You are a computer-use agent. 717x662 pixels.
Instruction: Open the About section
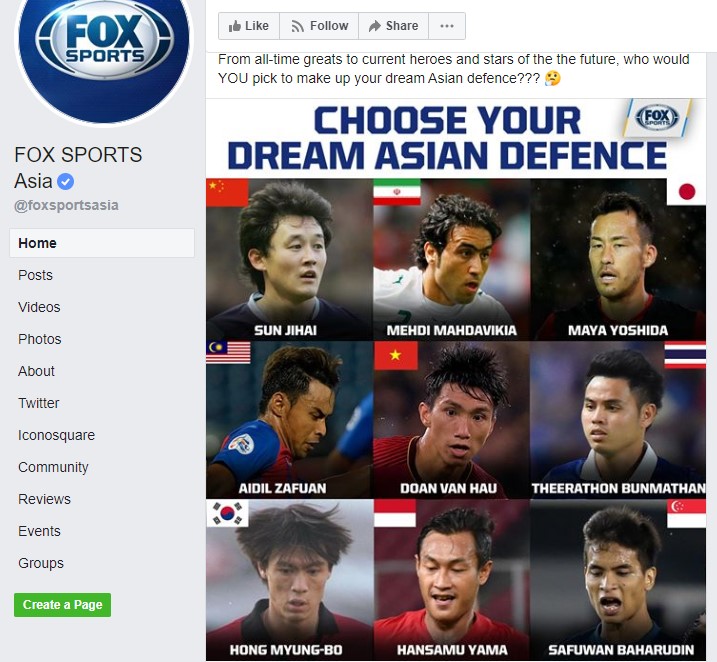tap(36, 371)
